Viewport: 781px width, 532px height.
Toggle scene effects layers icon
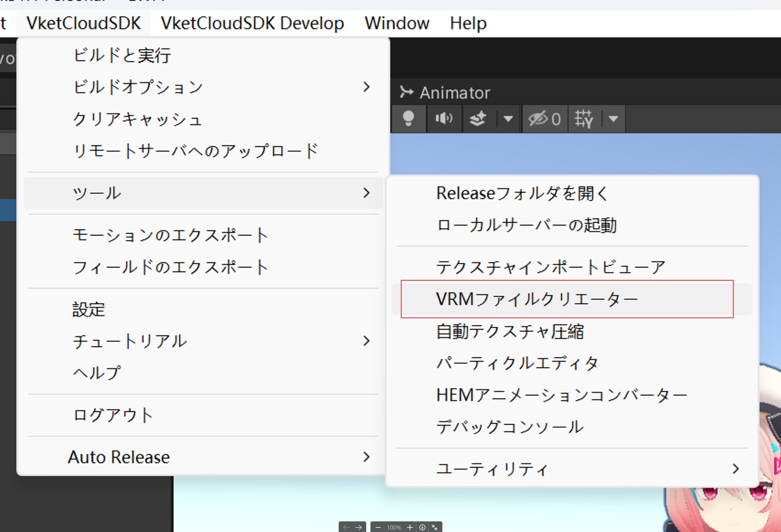[478, 119]
